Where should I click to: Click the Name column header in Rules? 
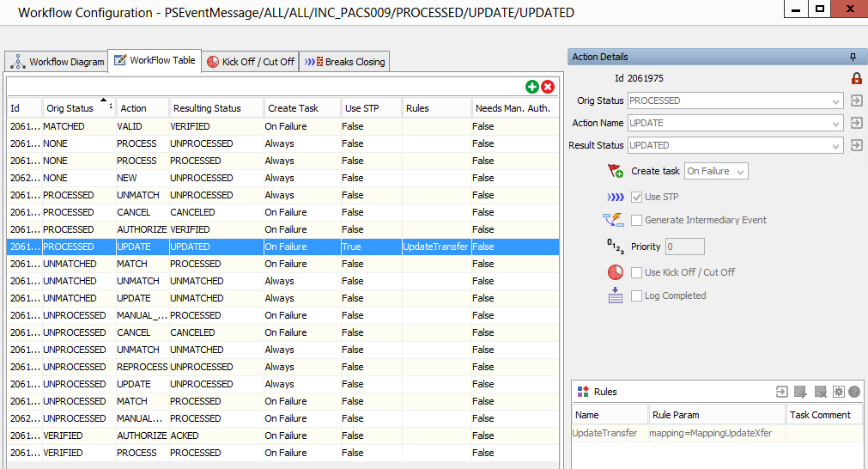[610, 415]
